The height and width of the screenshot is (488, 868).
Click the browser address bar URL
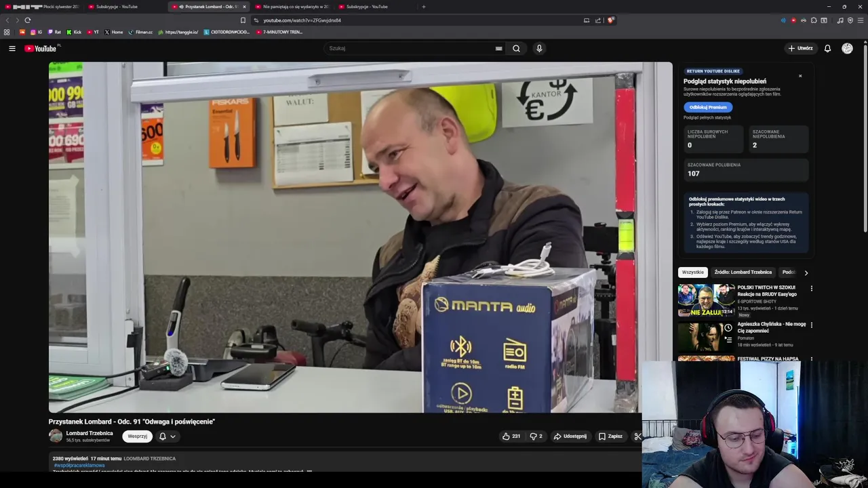[x=302, y=20]
